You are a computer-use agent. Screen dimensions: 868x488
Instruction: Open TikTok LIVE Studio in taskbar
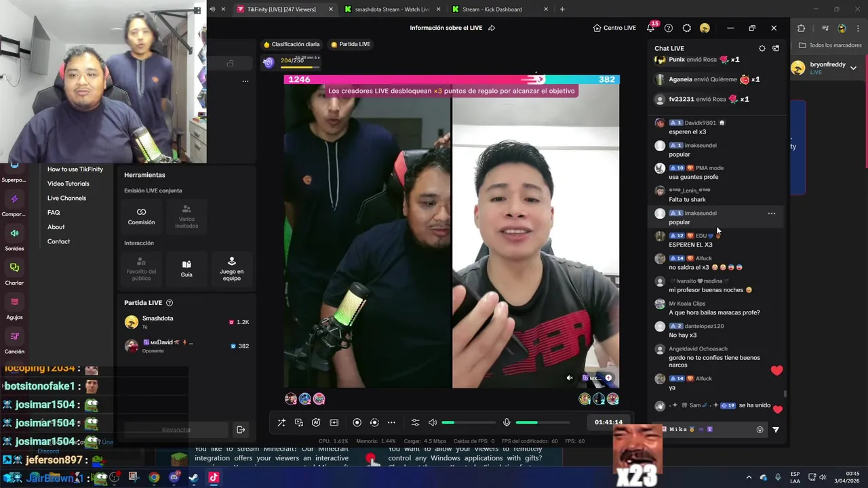(214, 477)
